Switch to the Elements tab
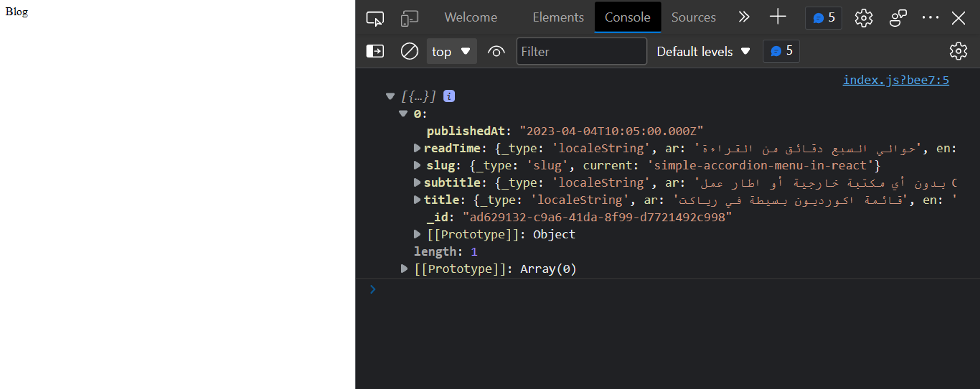Image resolution: width=980 pixels, height=389 pixels. click(x=558, y=17)
